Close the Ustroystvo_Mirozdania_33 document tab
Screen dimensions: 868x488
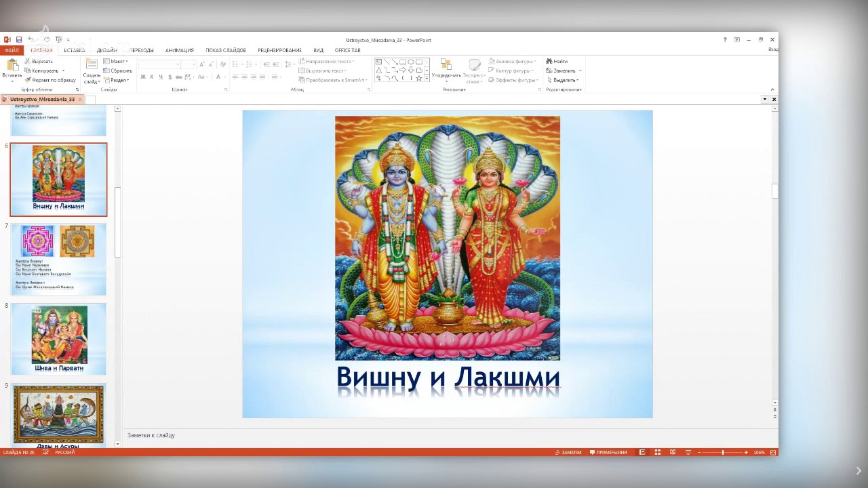tap(80, 99)
